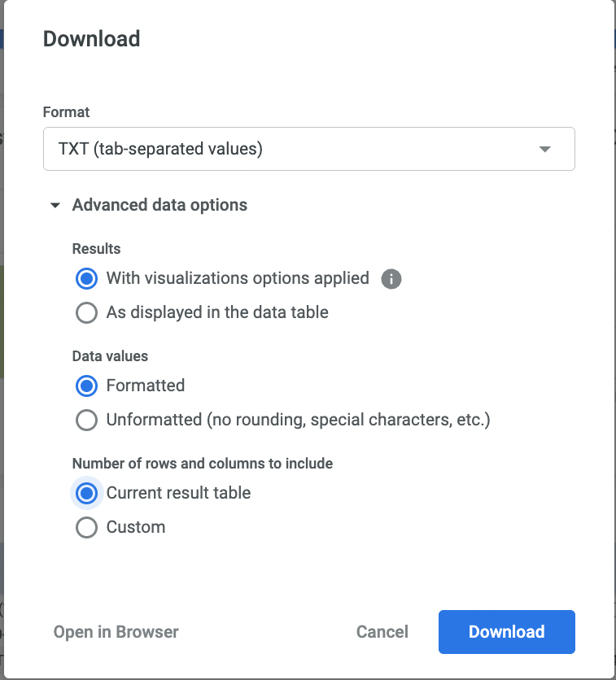Image resolution: width=616 pixels, height=680 pixels.
Task: Choose 'As displayed in the data table'
Action: 87,313
